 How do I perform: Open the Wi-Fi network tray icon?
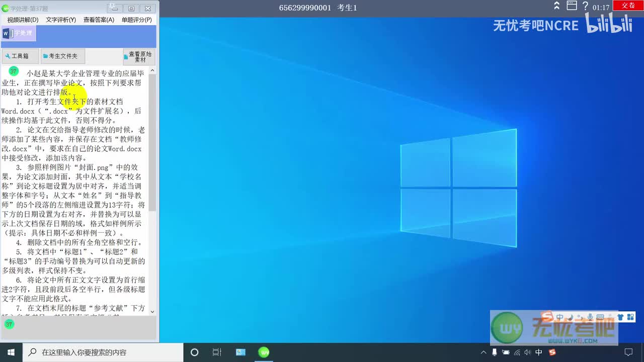point(517,352)
